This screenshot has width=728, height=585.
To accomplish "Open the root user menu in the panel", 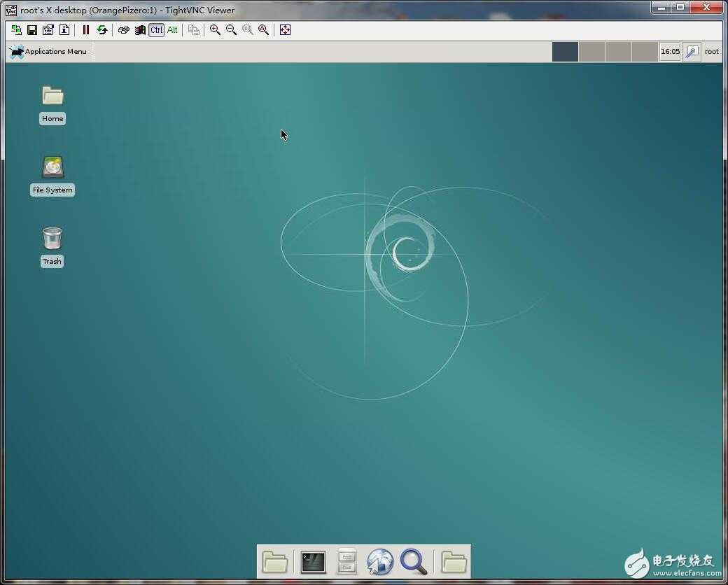I will coord(711,52).
